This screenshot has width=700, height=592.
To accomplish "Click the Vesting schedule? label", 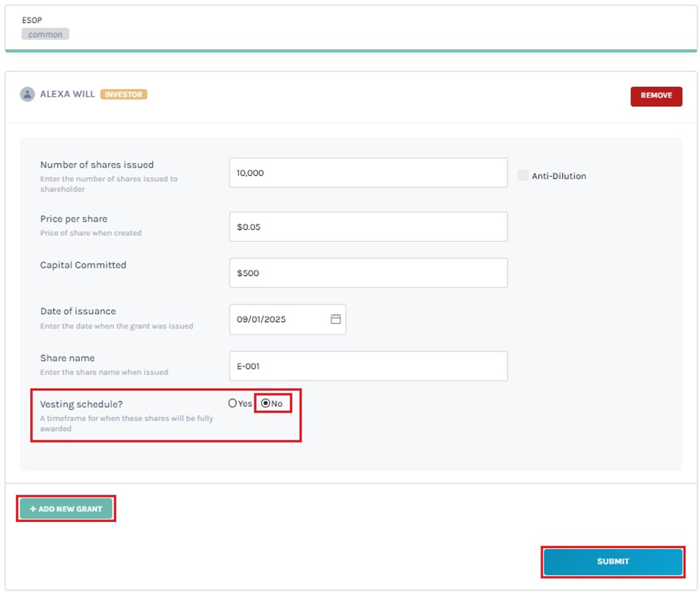I will click(81, 404).
